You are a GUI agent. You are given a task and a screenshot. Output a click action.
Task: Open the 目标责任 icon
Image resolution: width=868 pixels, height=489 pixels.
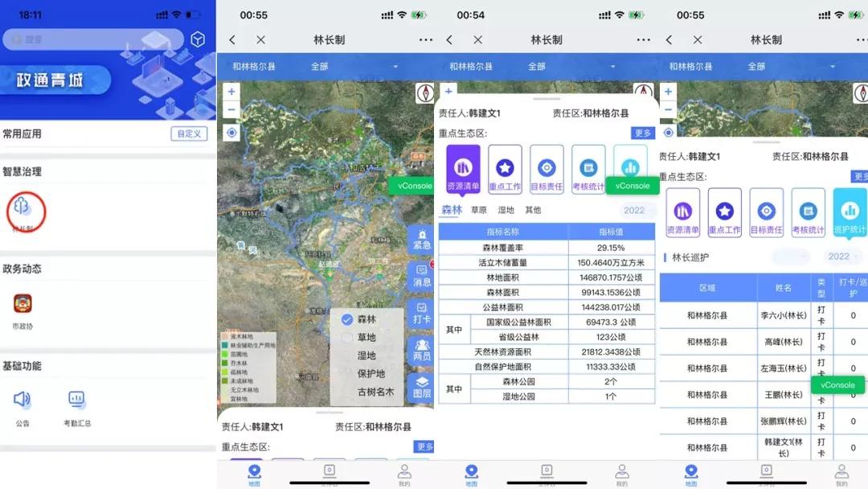pos(547,167)
